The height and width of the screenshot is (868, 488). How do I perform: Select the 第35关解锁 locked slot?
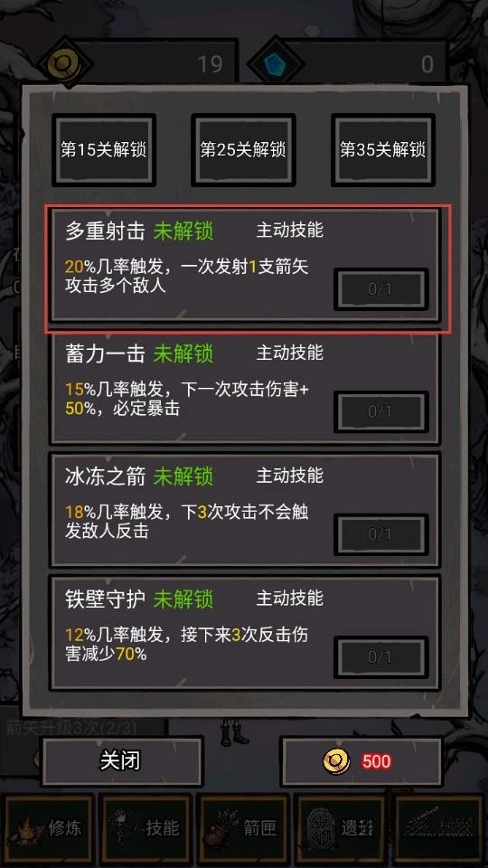382,150
